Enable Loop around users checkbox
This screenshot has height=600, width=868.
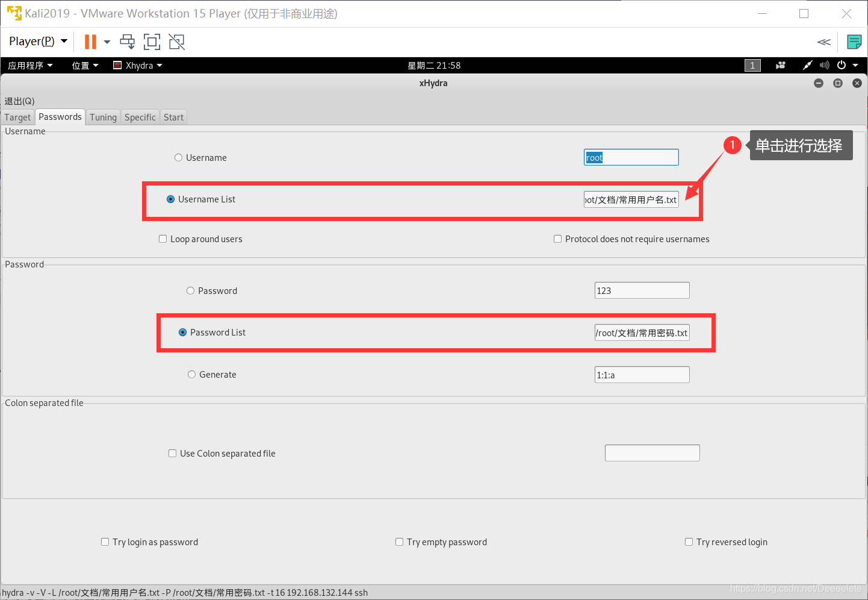coord(163,239)
